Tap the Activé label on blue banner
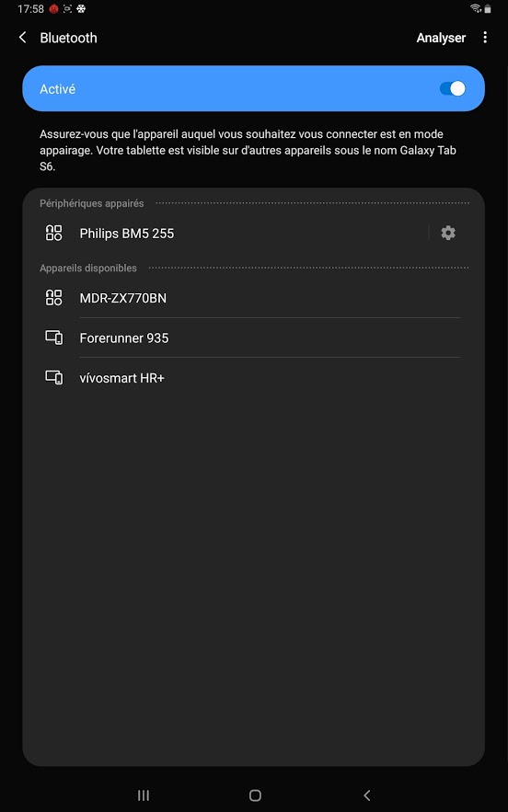The width and height of the screenshot is (508, 812). click(58, 89)
